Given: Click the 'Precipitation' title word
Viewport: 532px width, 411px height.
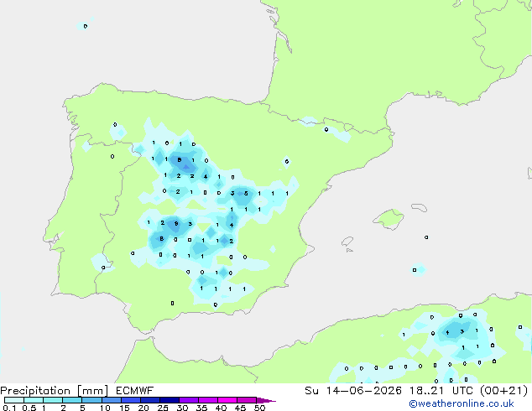Looking at the screenshot, I should coord(35,391).
